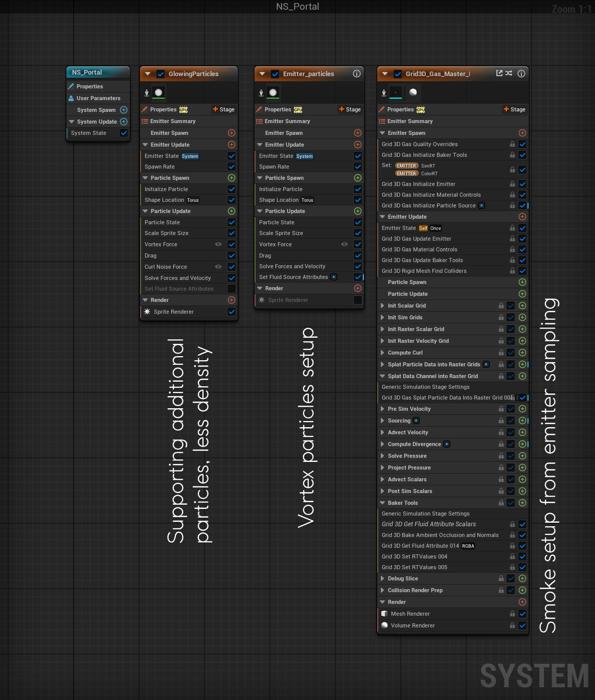Screen dimensions: 595x700
Task: Click Shape Location Torus in Emitter_particles
Action: point(309,200)
